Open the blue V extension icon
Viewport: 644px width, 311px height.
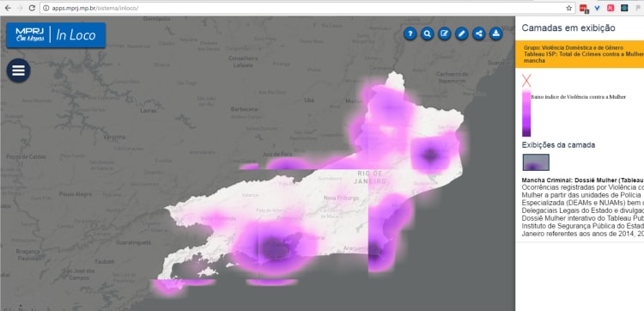597,8
